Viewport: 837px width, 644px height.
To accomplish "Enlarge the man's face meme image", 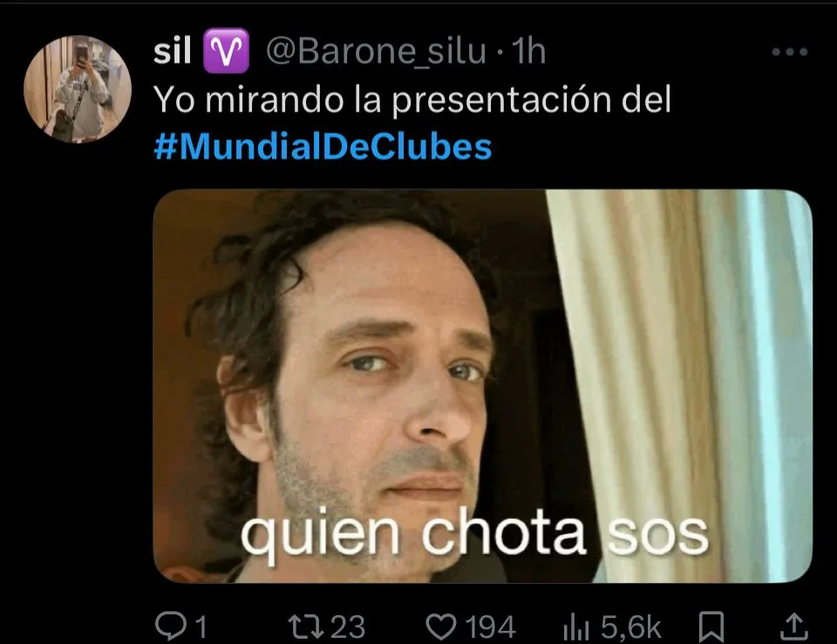I will click(482, 386).
